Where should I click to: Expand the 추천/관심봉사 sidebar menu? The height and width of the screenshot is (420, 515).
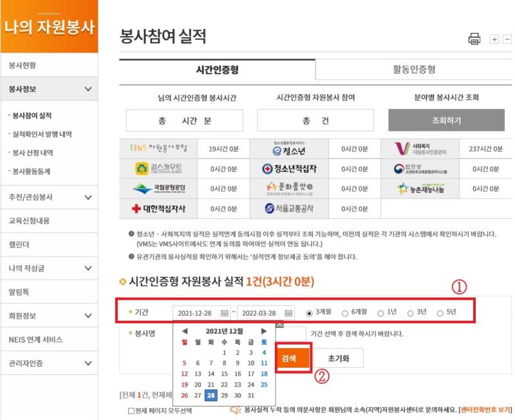88,196
